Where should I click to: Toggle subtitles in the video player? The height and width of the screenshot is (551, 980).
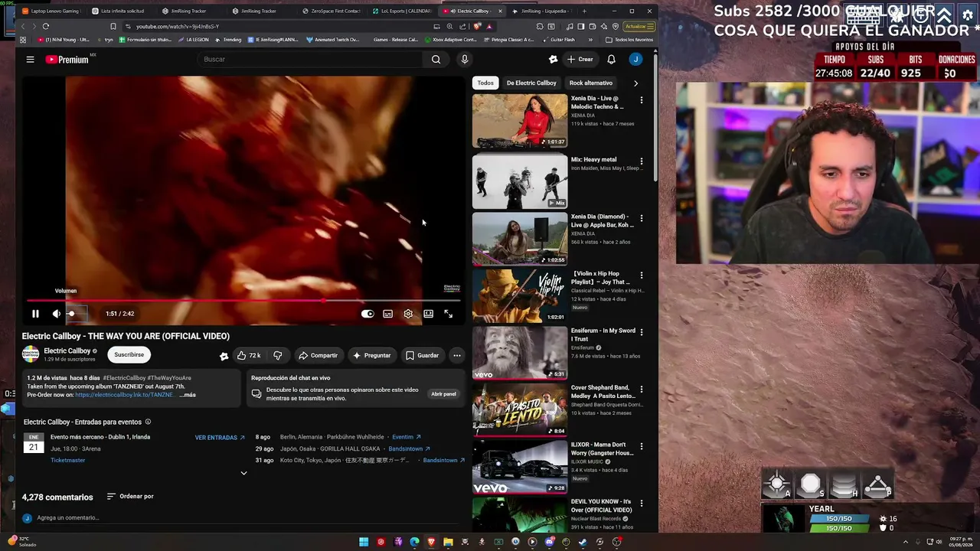(388, 314)
